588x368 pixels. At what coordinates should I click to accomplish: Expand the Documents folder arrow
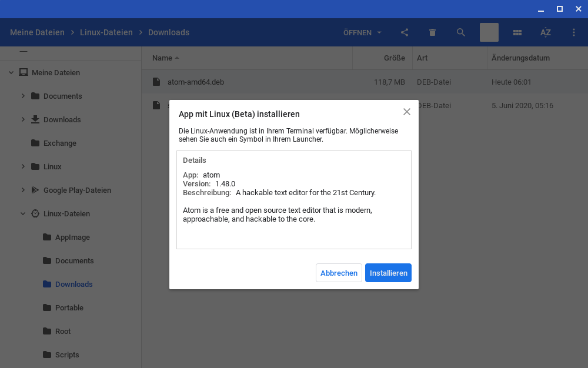23,96
